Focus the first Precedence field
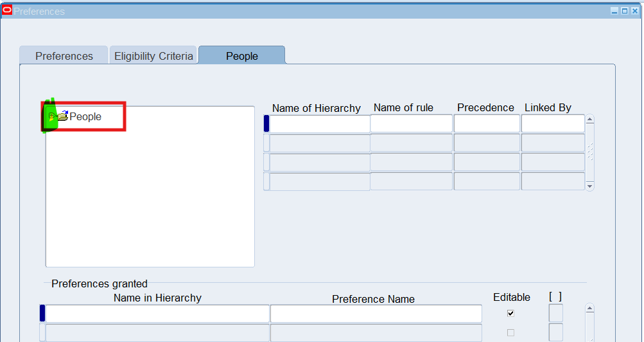 [486, 123]
